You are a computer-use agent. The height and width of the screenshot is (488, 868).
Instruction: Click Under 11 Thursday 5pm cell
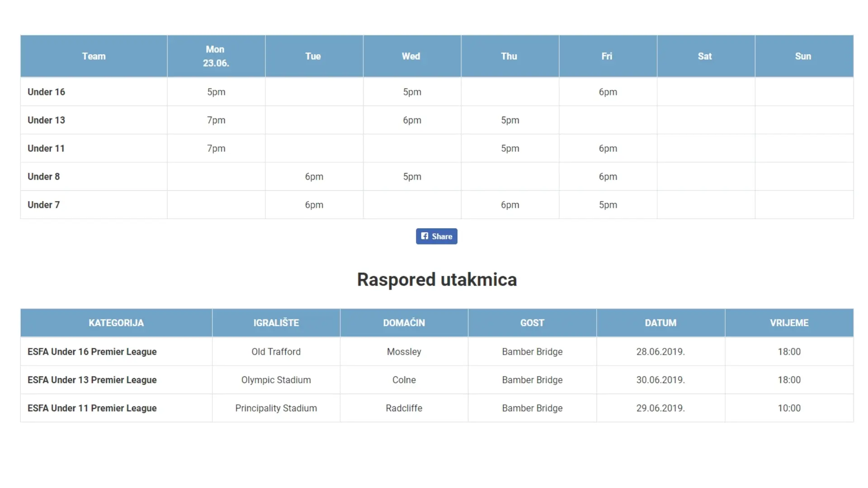tap(510, 148)
